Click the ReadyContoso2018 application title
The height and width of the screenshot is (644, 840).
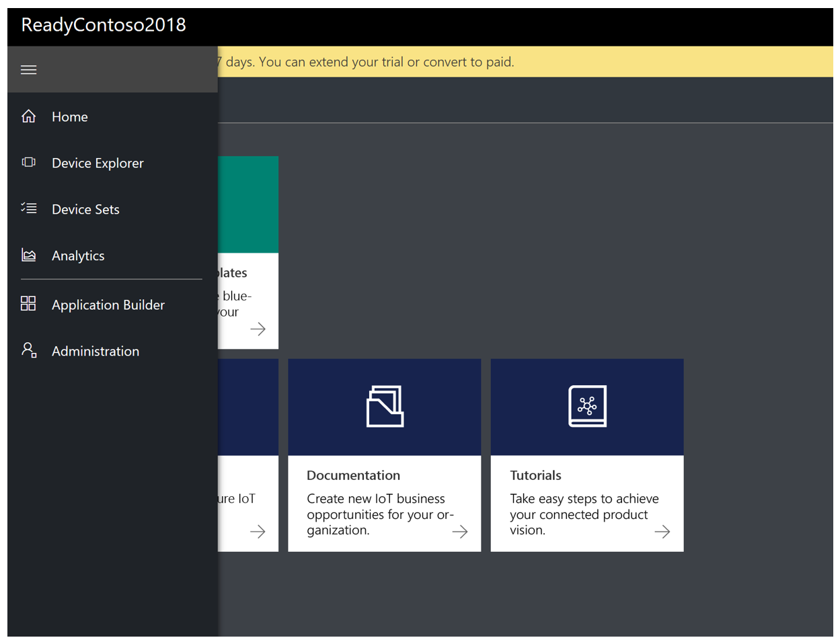pyautogui.click(x=104, y=25)
